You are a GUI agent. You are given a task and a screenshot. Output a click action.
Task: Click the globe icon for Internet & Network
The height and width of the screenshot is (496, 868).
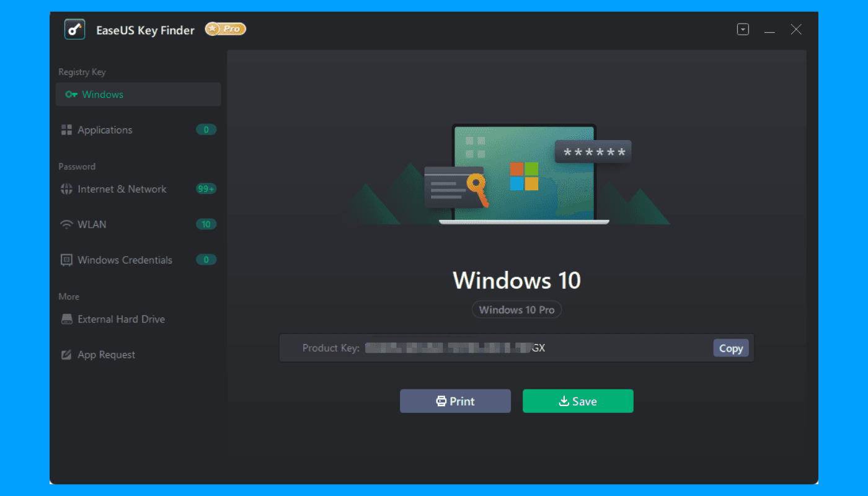click(66, 189)
